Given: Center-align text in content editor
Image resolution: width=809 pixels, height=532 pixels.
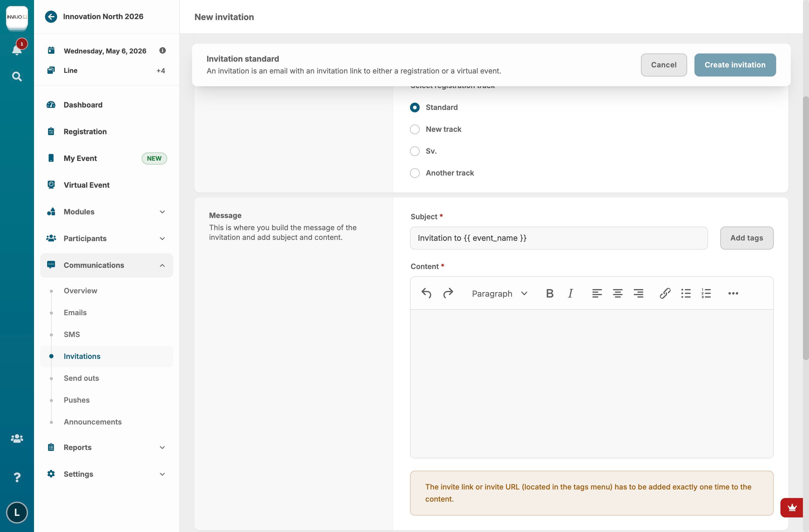Looking at the screenshot, I should click(x=618, y=293).
